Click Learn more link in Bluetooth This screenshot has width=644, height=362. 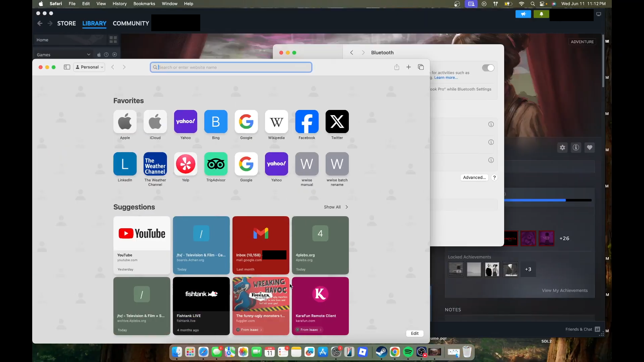pos(446,78)
